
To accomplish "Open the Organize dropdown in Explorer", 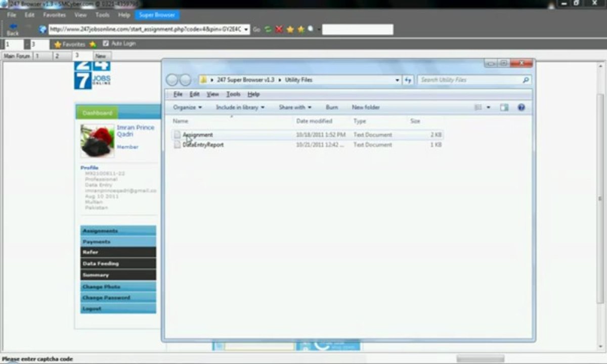I will [x=187, y=107].
